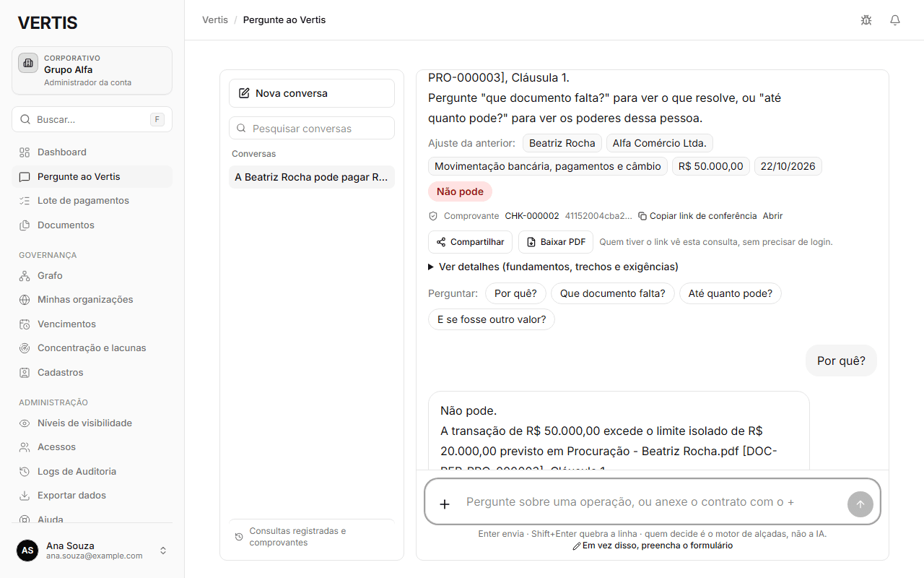
Task: Go to Lote de pagamentos
Action: coord(92,201)
